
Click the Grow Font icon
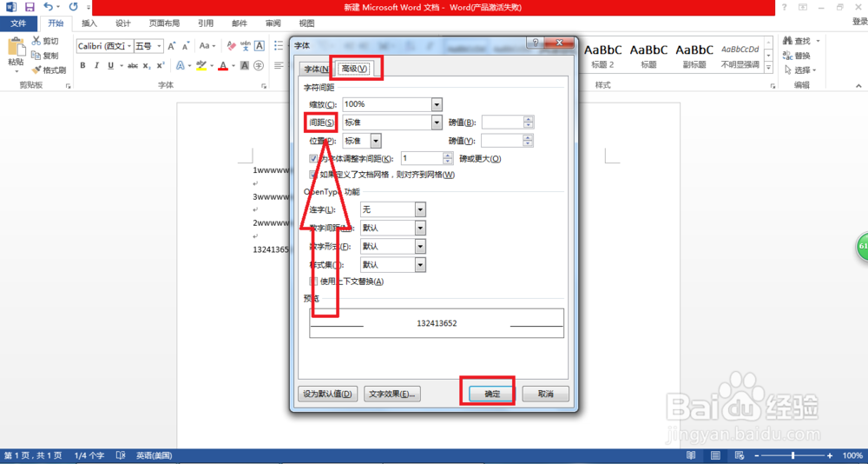pos(172,45)
